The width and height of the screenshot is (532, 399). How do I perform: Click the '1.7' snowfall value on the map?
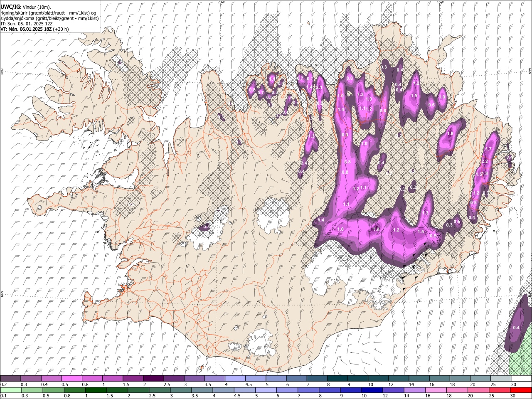tap(489, 149)
